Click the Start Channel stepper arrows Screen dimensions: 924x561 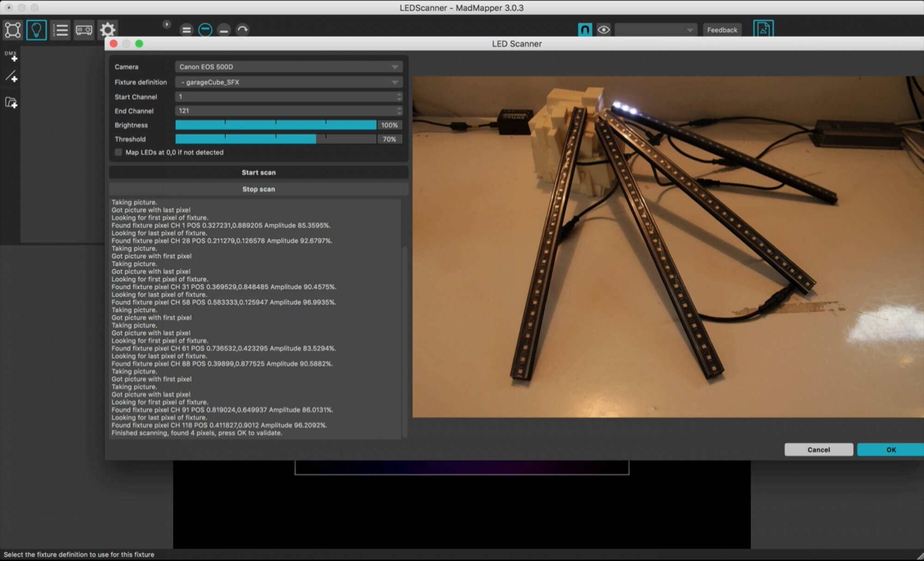(x=399, y=97)
